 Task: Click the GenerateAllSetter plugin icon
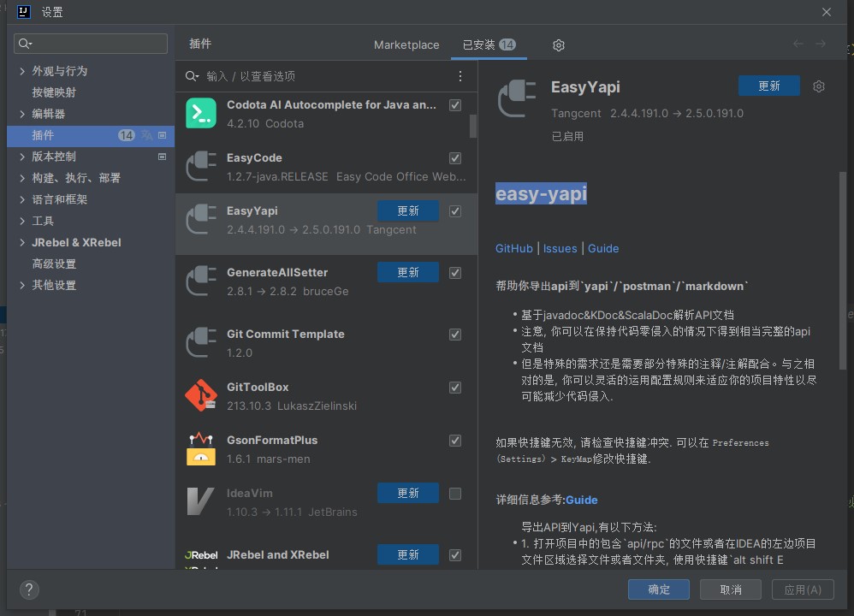point(201,281)
